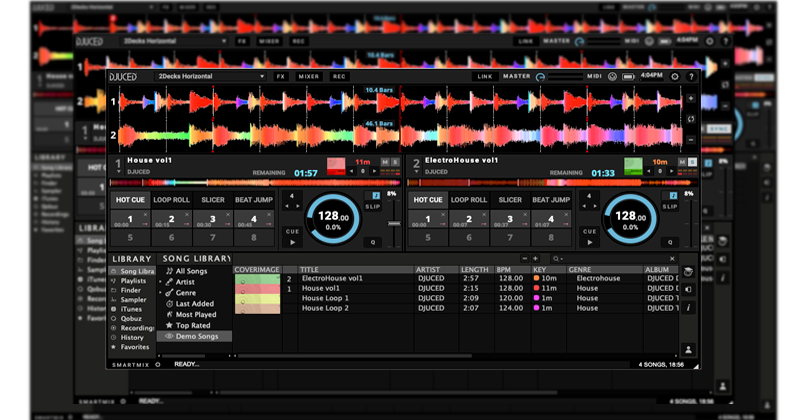Click the info 'i' icon in browser sidebar
This screenshot has width=800, height=420.
(688, 308)
